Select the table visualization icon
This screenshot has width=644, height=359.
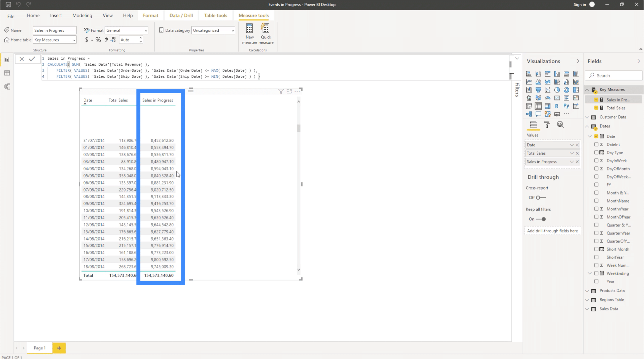(538, 106)
